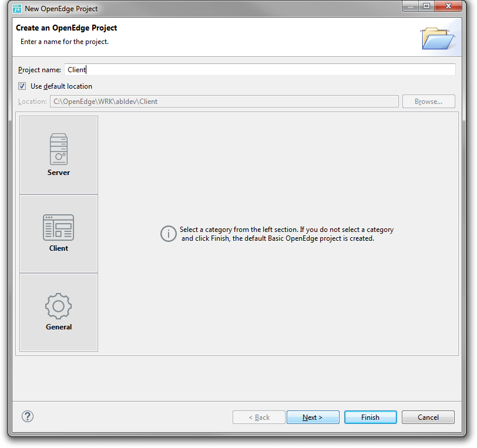
Task: Select the Server project category
Action: coord(59,155)
